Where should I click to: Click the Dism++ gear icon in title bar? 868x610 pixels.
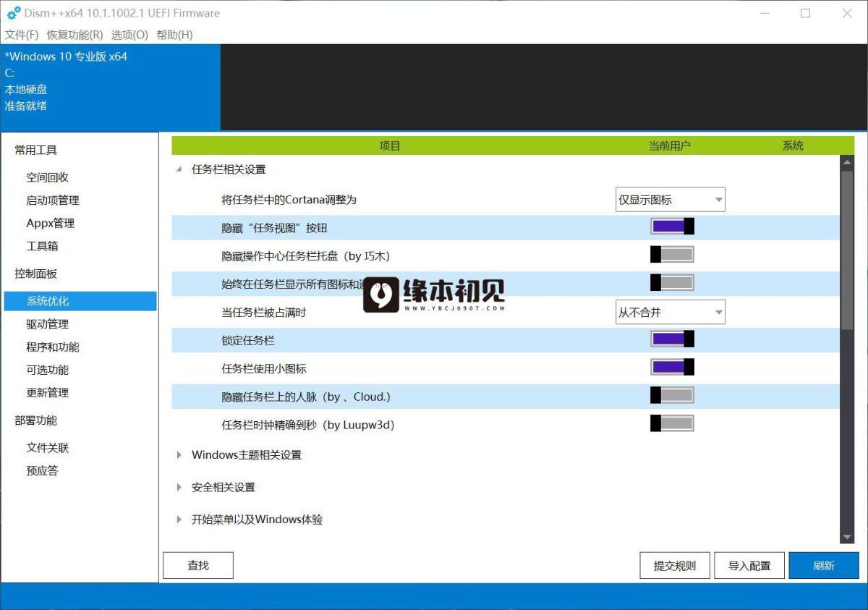(14, 13)
